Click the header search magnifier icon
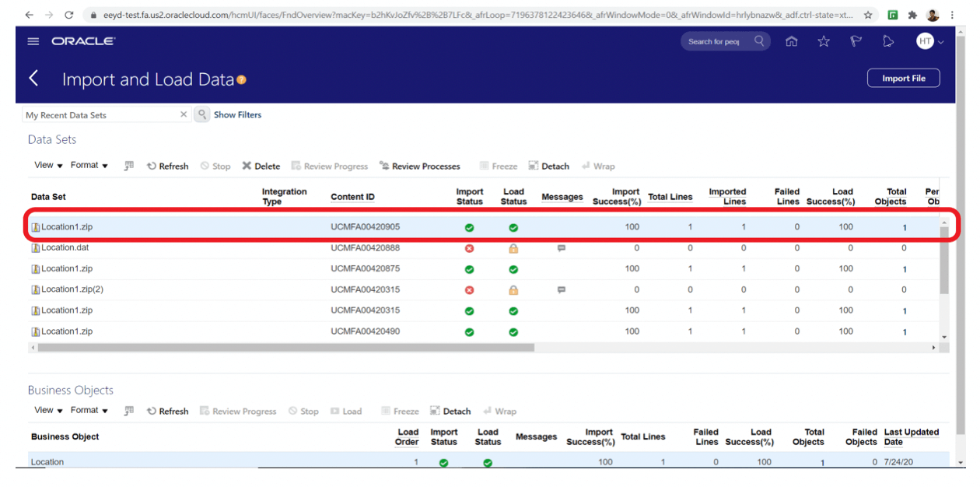 tap(760, 41)
